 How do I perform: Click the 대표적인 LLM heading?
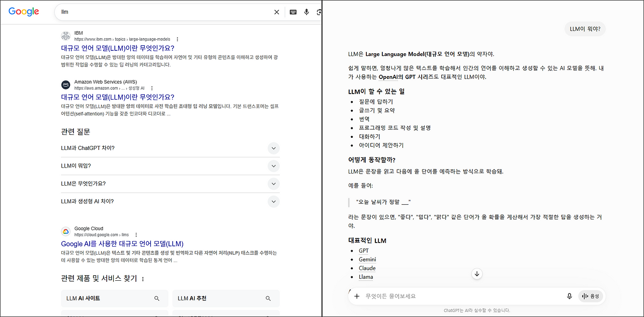(x=367, y=241)
